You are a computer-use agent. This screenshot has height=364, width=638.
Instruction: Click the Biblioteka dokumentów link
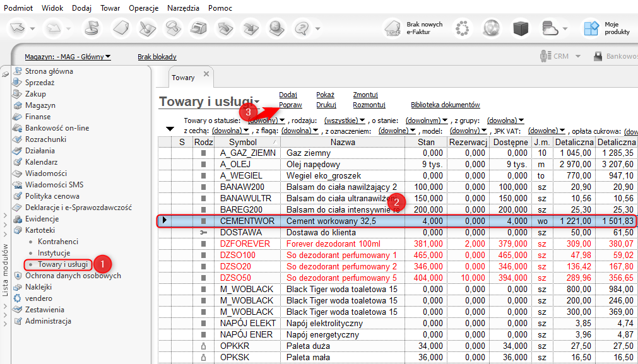pyautogui.click(x=445, y=105)
